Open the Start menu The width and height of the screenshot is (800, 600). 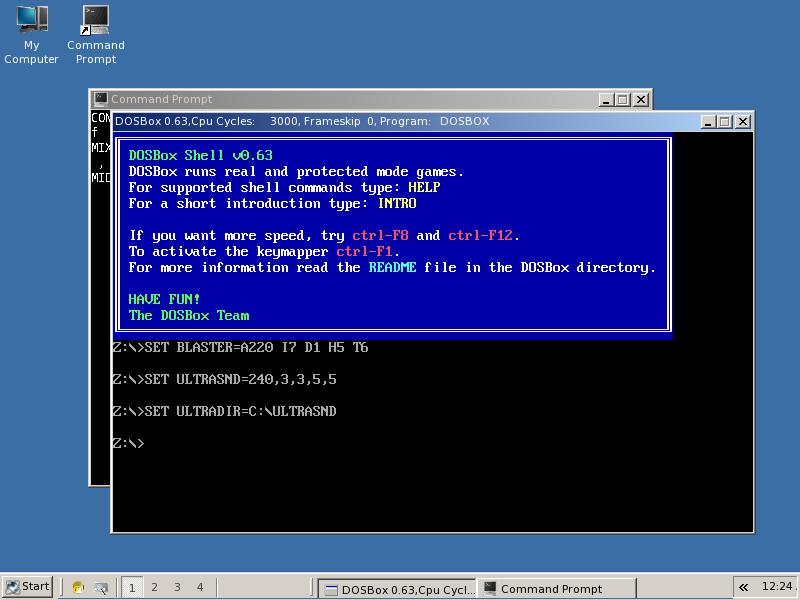pyautogui.click(x=25, y=587)
